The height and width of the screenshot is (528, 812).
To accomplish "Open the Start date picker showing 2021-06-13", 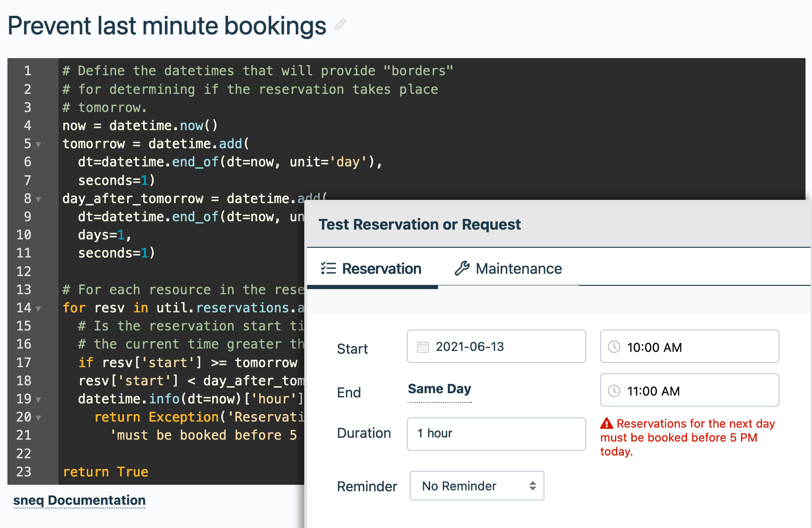I will click(496, 346).
